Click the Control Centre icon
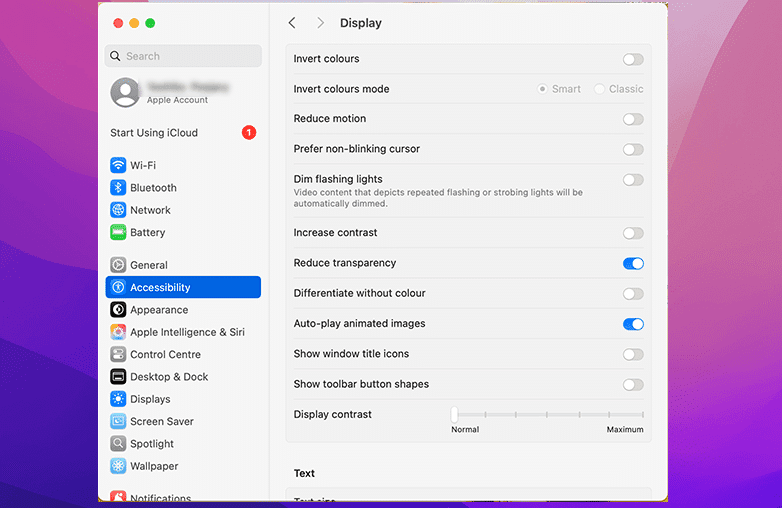This screenshot has width=782, height=508. [118, 354]
